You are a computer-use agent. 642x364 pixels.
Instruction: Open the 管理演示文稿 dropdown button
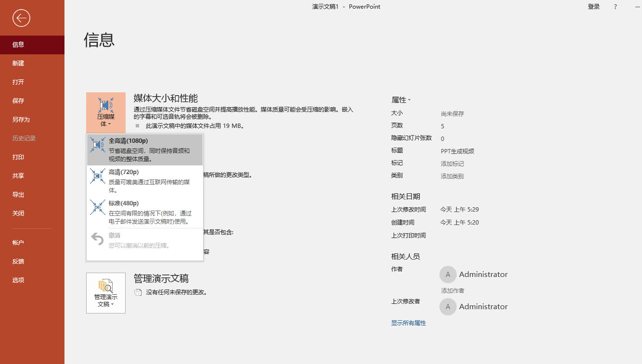coord(106,293)
